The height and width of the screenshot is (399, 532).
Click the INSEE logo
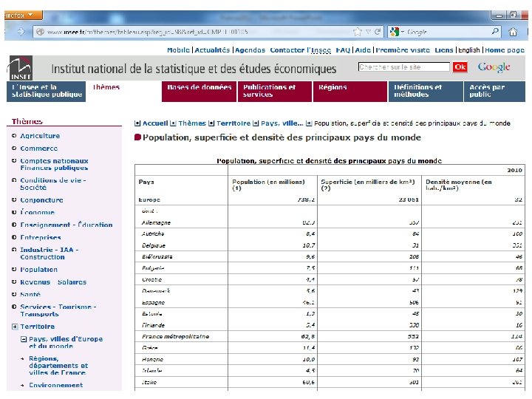[20, 68]
